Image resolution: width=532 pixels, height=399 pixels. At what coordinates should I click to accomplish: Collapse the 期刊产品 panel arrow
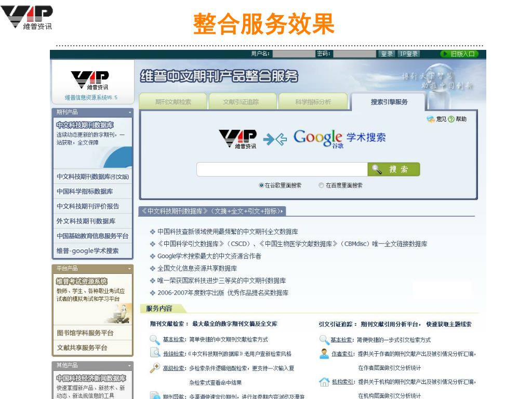pos(129,112)
